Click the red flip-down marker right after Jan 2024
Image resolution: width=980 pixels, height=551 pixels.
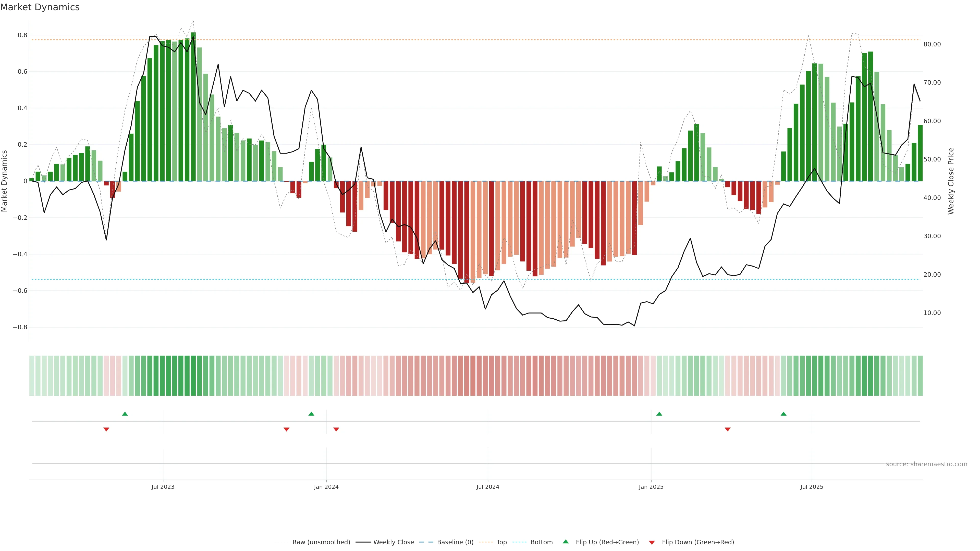[x=336, y=429]
